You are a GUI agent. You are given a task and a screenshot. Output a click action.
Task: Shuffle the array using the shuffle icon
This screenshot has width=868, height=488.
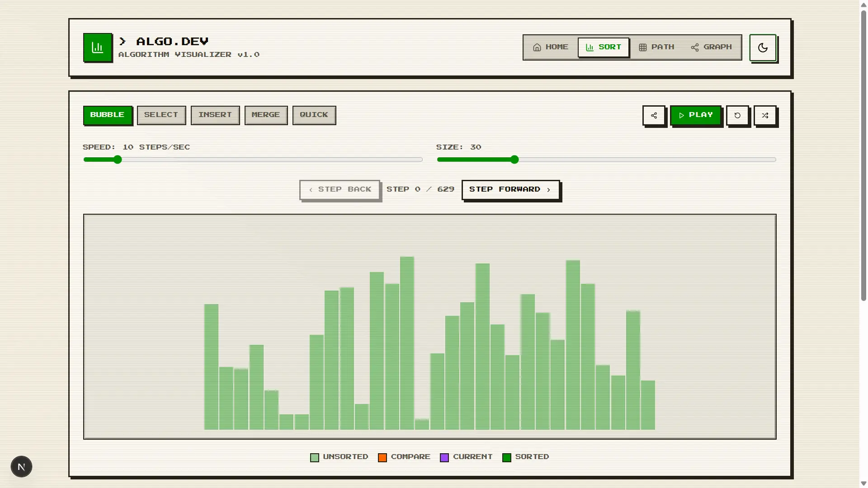(x=765, y=115)
